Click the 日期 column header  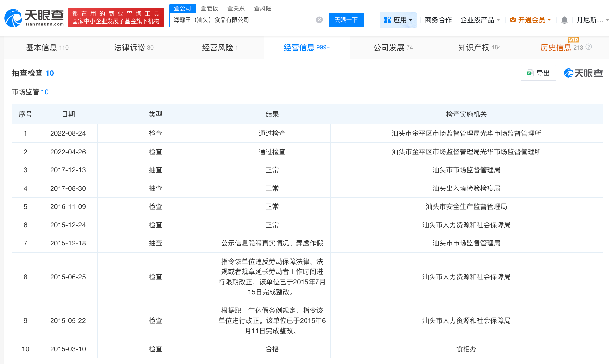click(x=68, y=114)
